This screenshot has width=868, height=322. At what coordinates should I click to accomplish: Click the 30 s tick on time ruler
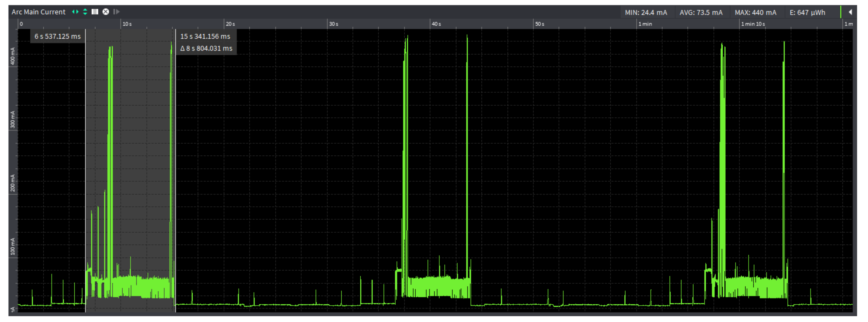(333, 24)
